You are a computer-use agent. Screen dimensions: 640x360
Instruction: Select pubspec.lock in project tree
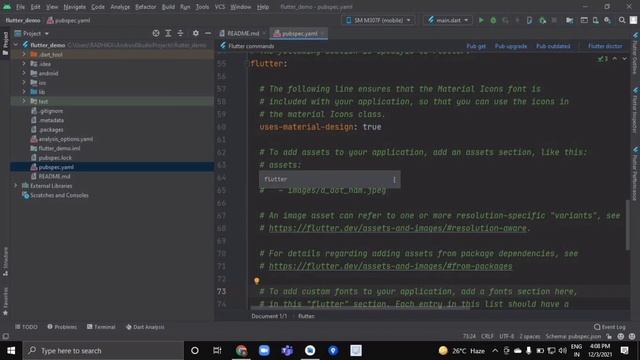55,158
